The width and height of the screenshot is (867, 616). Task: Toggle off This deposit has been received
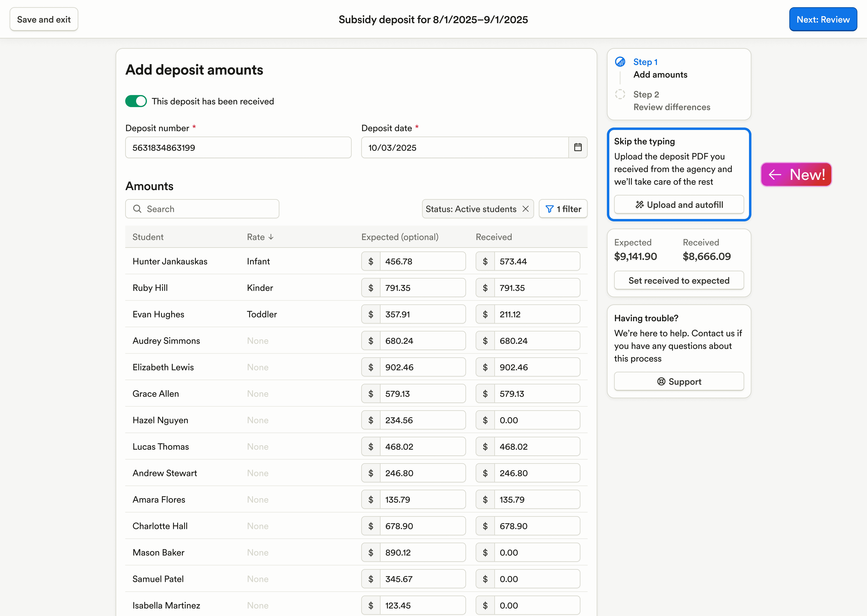pyautogui.click(x=136, y=101)
